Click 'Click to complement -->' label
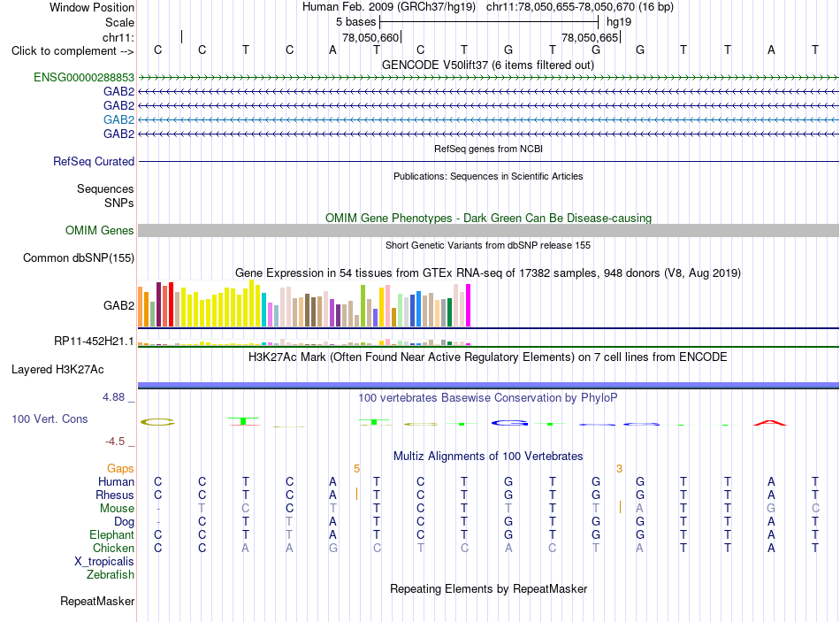Viewport: 840px width, 622px height. coord(73,51)
